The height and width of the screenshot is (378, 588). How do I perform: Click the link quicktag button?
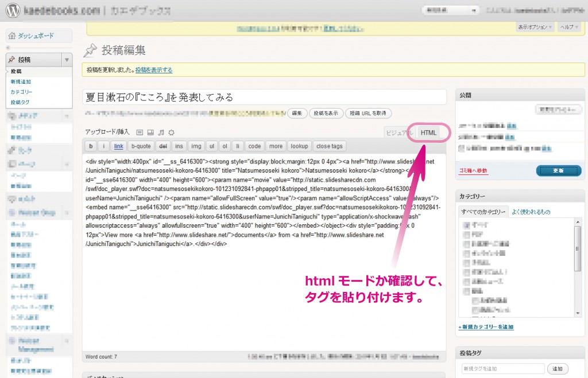[118, 146]
